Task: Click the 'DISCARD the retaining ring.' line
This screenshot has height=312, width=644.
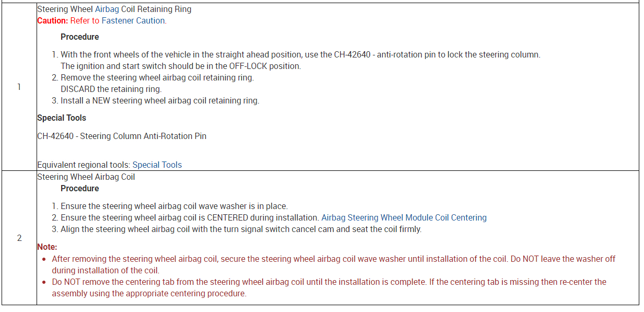Action: (x=111, y=89)
